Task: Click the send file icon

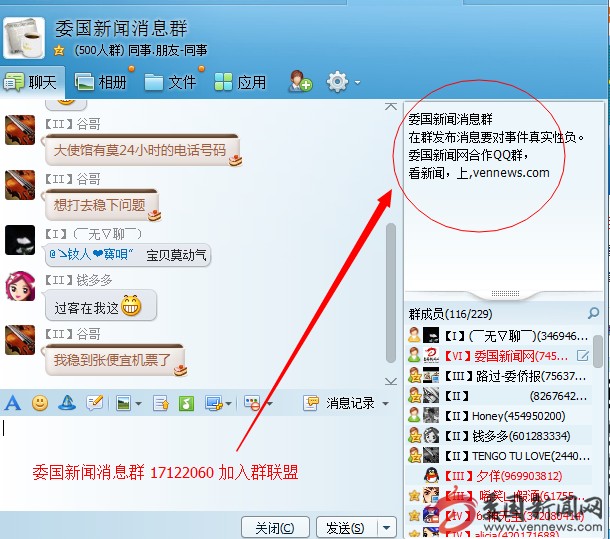Action: [161, 404]
